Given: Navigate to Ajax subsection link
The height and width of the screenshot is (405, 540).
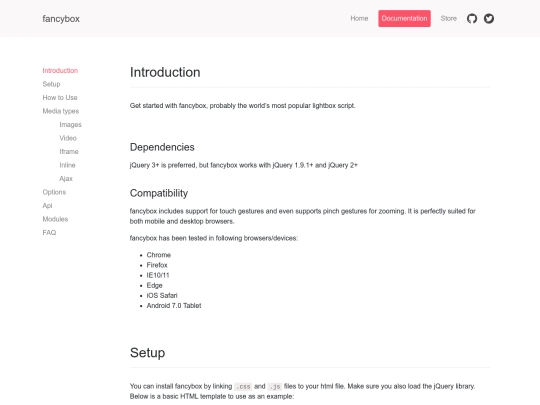Looking at the screenshot, I should (x=66, y=178).
